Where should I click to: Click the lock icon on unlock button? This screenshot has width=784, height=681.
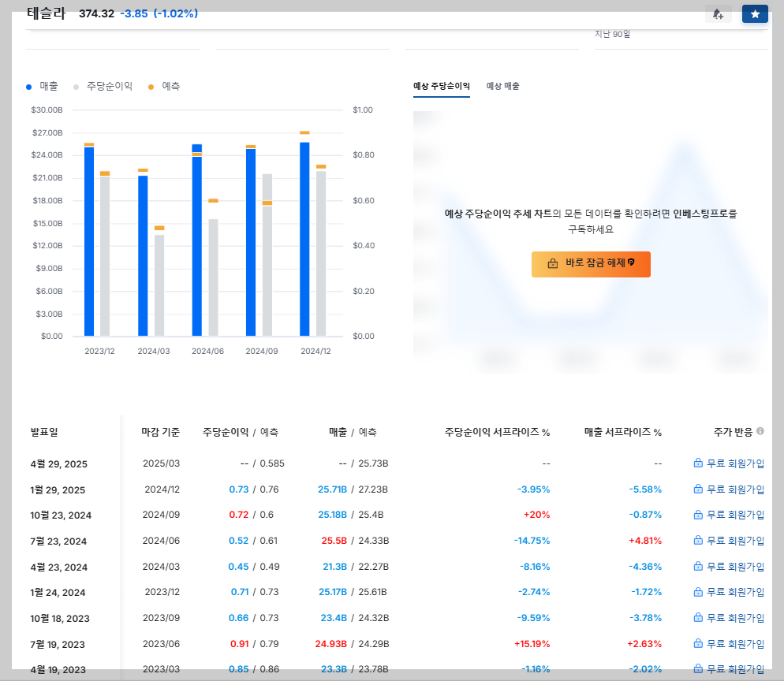(552, 263)
